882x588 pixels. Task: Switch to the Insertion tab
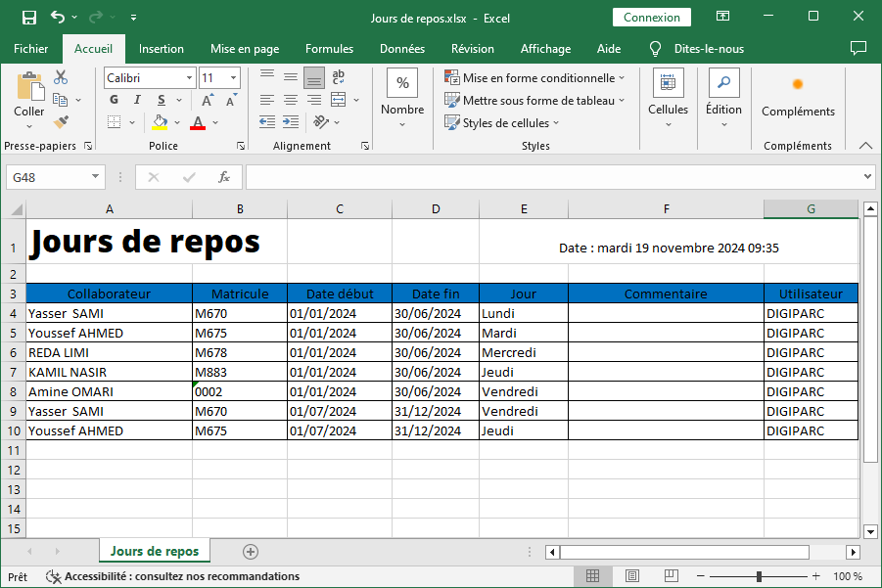[x=162, y=49]
